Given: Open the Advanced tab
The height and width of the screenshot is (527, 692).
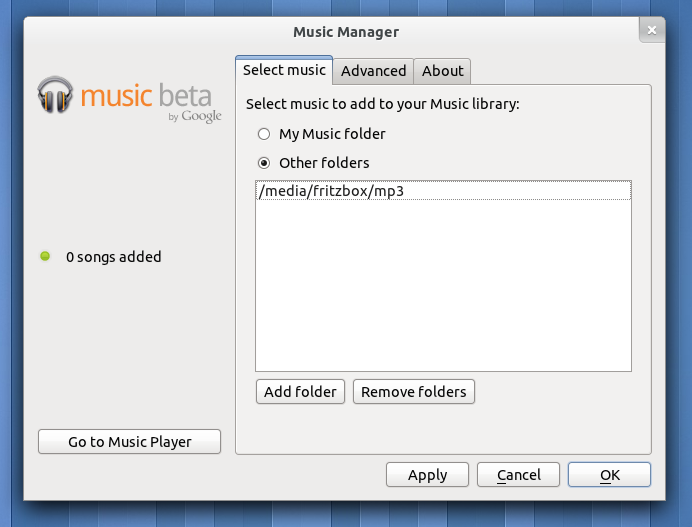Looking at the screenshot, I should tap(373, 71).
